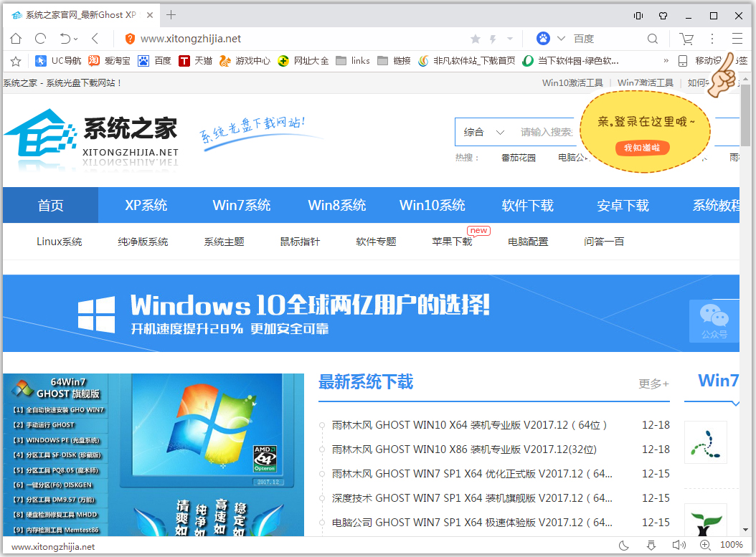756x557 pixels.
Task: Open the three-dot vertical menu
Action: pyautogui.click(x=712, y=39)
